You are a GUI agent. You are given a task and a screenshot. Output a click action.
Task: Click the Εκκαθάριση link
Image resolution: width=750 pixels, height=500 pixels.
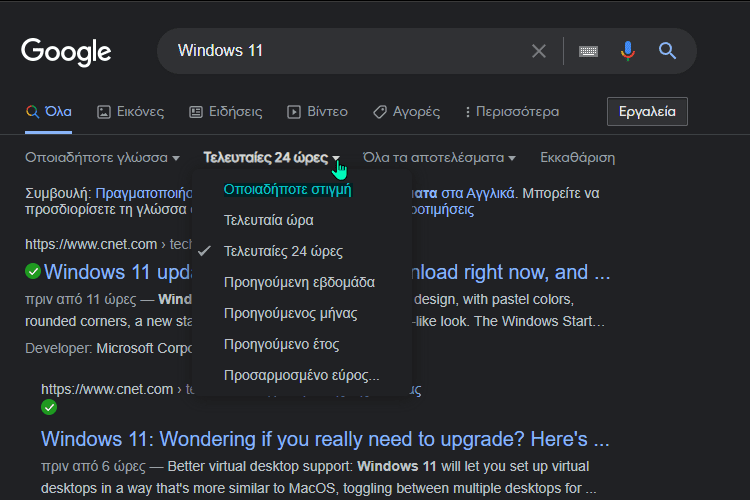[578, 157]
